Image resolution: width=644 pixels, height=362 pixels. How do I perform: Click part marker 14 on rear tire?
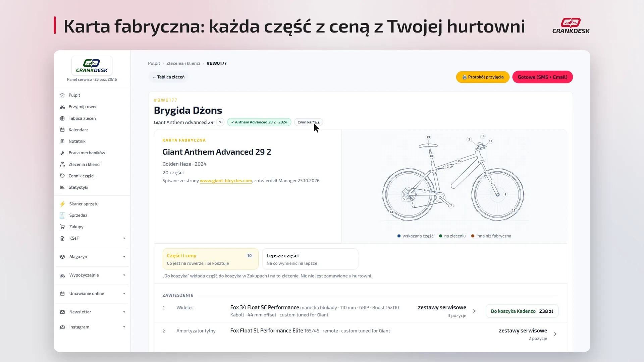(x=391, y=212)
